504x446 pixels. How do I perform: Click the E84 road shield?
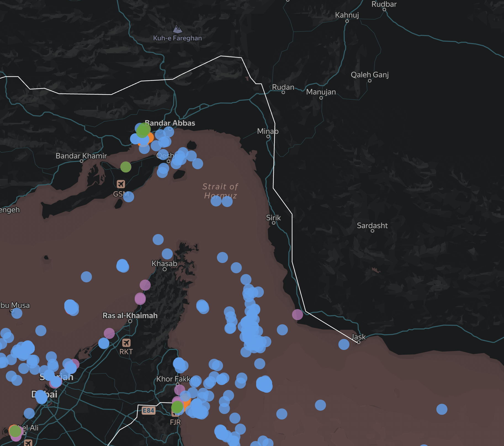[148, 410]
